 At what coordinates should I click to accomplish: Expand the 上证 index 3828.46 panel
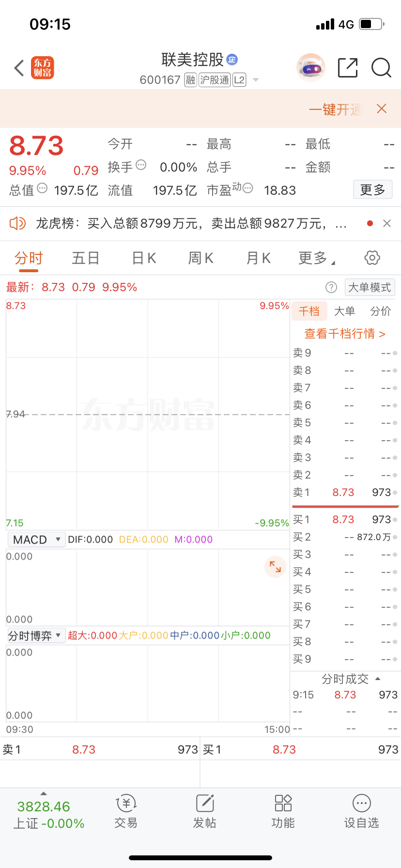48,814
